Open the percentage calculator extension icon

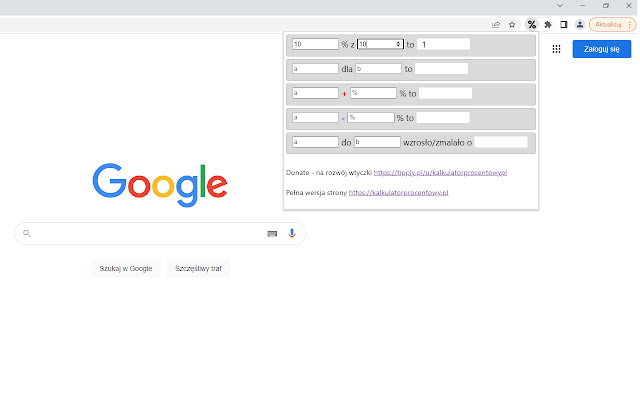531,24
